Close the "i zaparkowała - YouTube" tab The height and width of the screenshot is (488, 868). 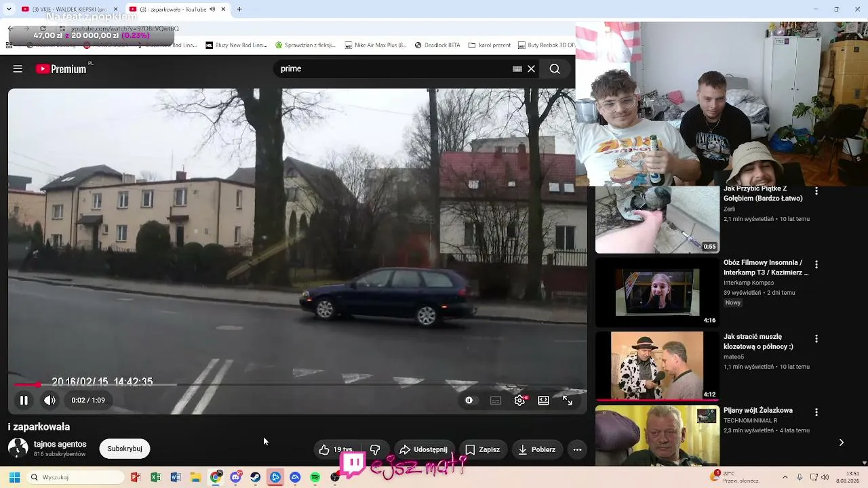tap(223, 9)
